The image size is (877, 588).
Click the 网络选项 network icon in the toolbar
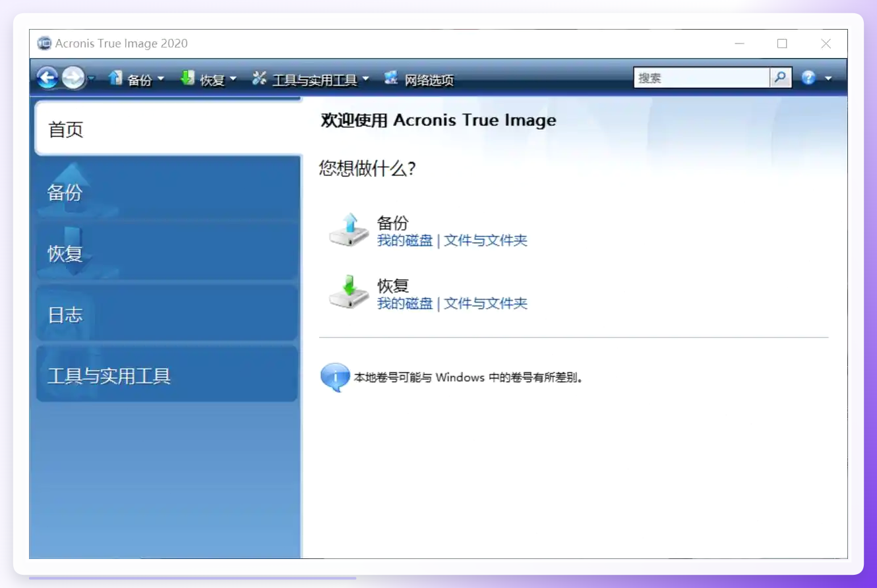click(x=391, y=78)
